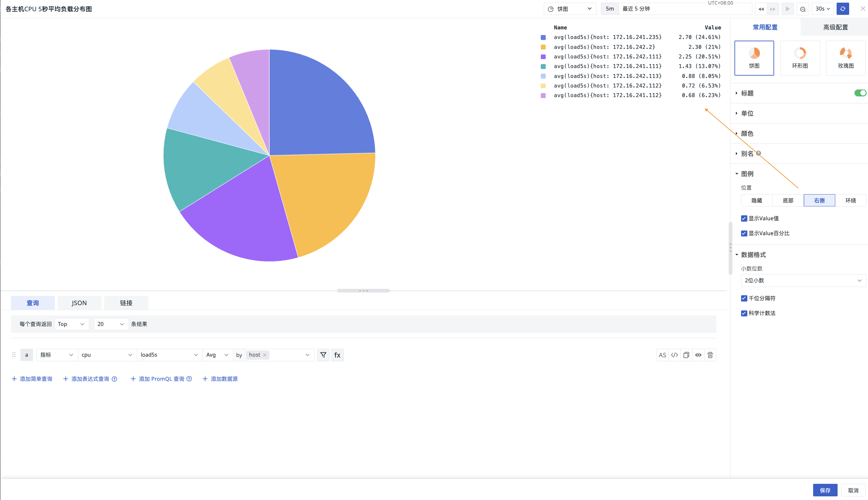Turn off the 标题 toggle switch
This screenshot has height=500, width=868.
[x=860, y=93]
